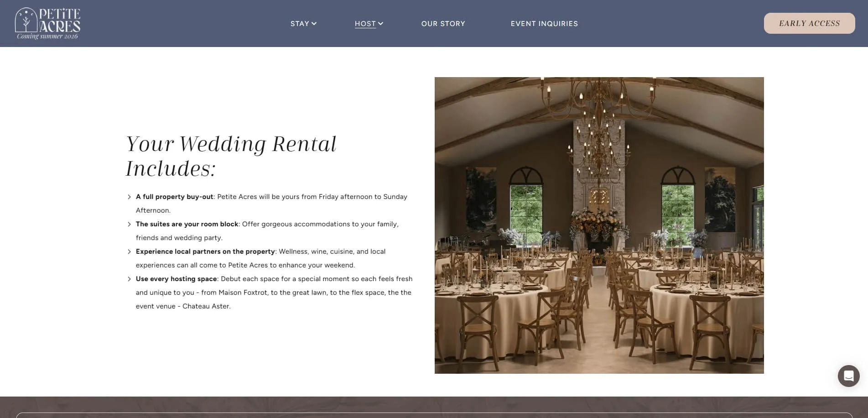Click the bold 'Use every hosting space' text
The image size is (868, 418).
pyautogui.click(x=176, y=279)
